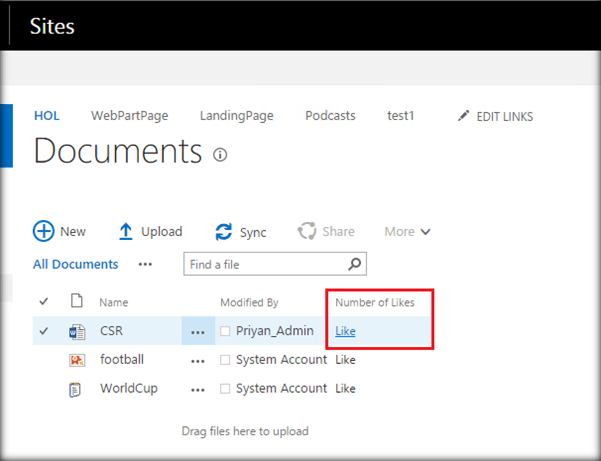This screenshot has width=601, height=461.
Task: Open view options ellipsis next to All Documents
Action: coord(146,265)
